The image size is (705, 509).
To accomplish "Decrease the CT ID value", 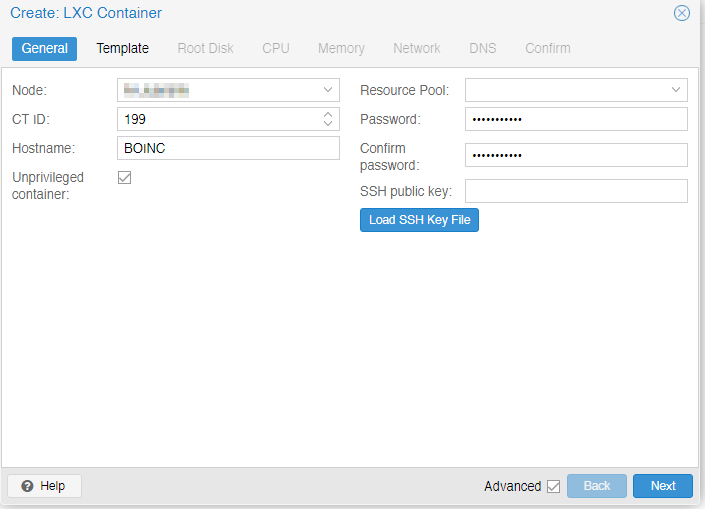I will point(328,124).
